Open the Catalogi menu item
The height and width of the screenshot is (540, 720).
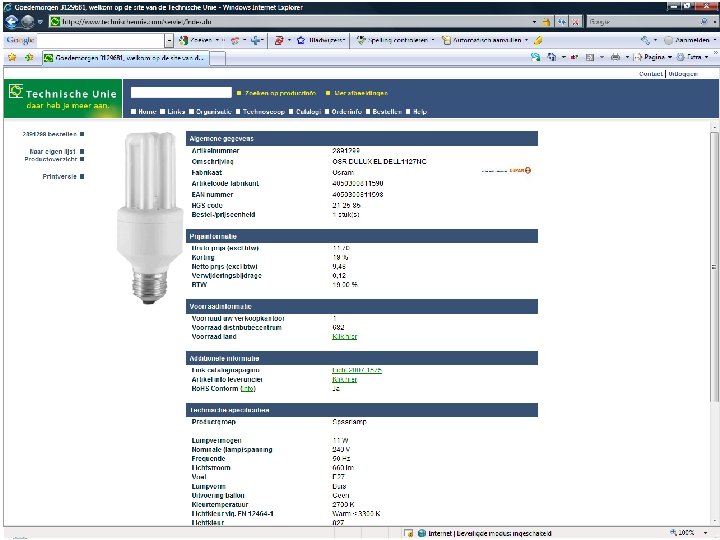click(305, 112)
